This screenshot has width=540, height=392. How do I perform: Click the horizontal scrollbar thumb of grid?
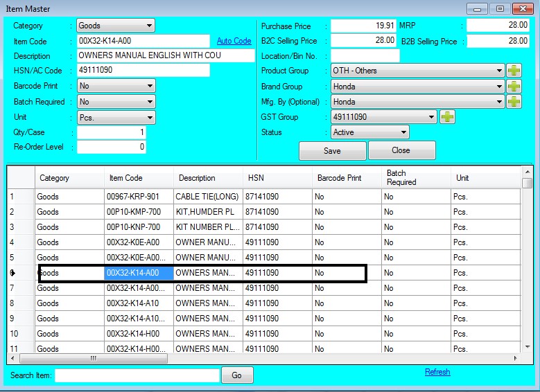[x=94, y=358]
